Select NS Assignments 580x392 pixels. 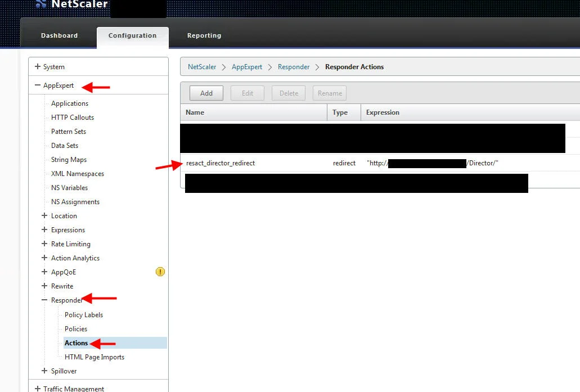[x=75, y=201]
